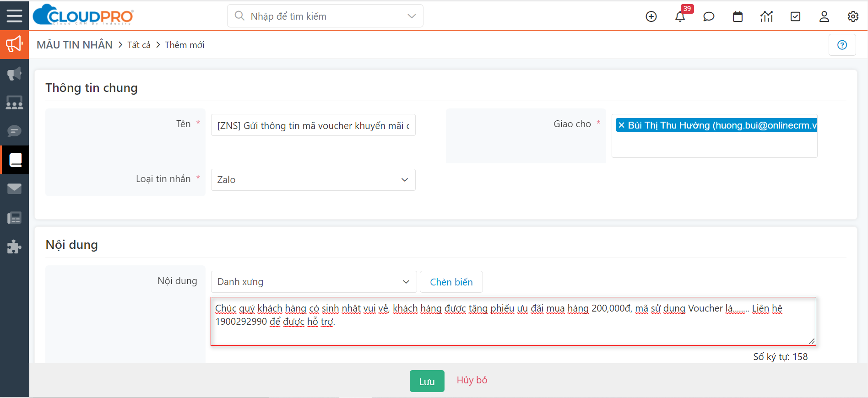This screenshot has width=868, height=398.
Task: Open the target audience group sidebar icon
Action: click(14, 102)
